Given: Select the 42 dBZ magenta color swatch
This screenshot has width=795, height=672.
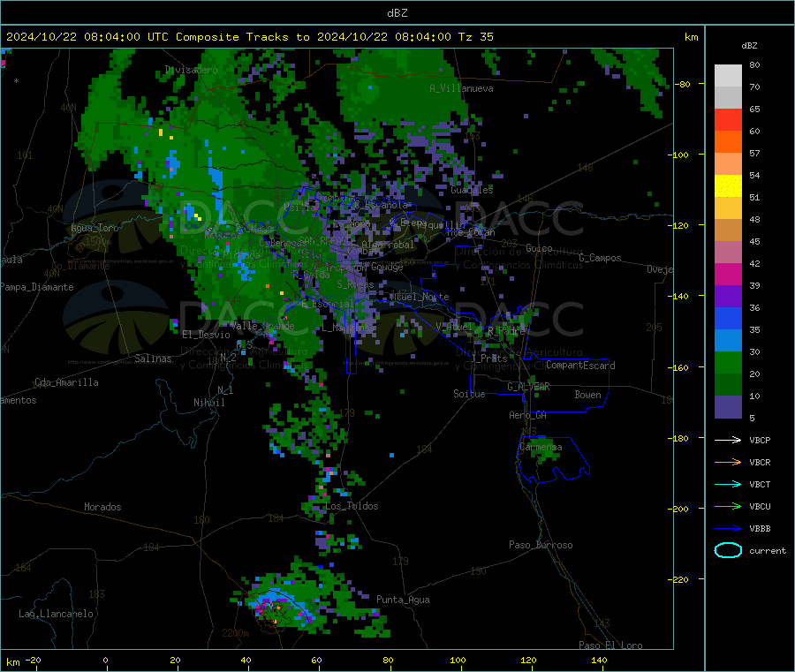Looking at the screenshot, I should pyautogui.click(x=728, y=274).
